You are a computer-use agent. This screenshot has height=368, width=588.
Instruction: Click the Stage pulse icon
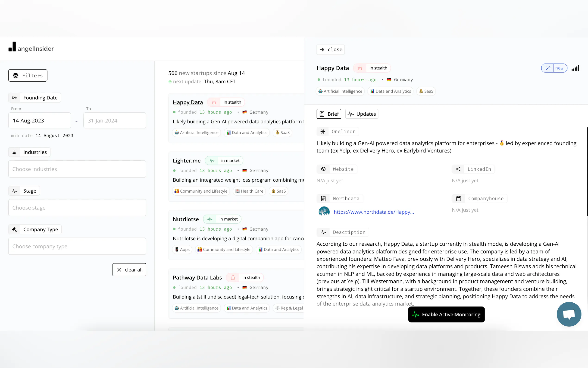[x=14, y=191]
